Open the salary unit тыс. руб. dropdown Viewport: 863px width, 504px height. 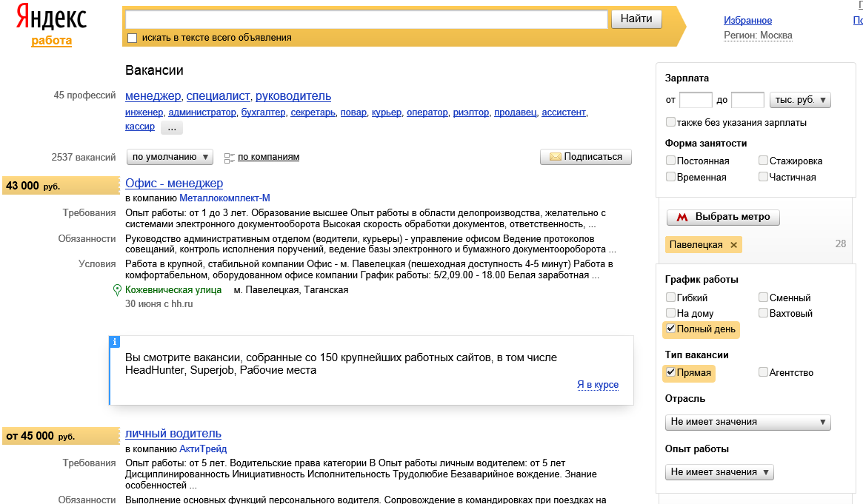800,100
